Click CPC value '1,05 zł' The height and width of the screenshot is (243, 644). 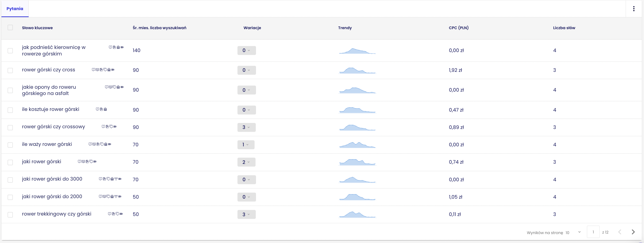click(x=455, y=197)
